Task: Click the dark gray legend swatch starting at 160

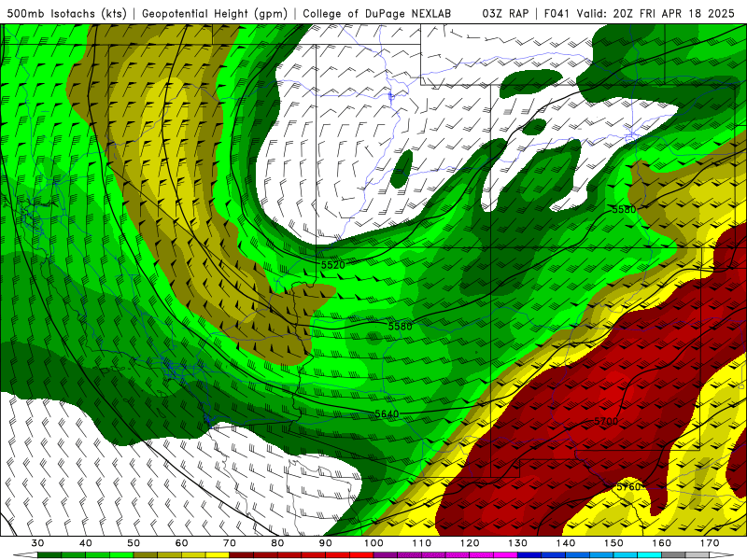Action: (x=673, y=555)
